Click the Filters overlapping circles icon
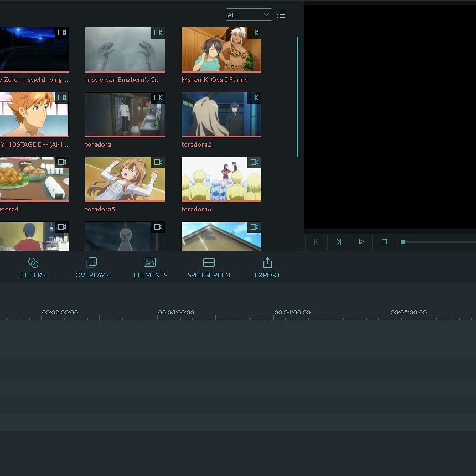Viewport: 476px width, 476px height. click(33, 262)
